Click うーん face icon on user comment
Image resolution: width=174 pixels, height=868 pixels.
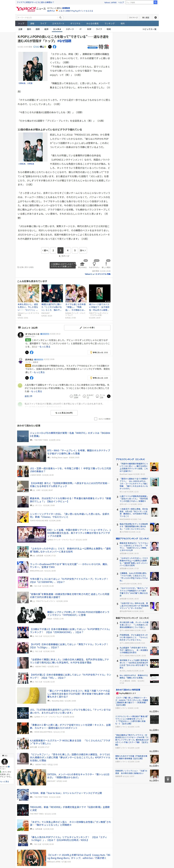(97, 396)
